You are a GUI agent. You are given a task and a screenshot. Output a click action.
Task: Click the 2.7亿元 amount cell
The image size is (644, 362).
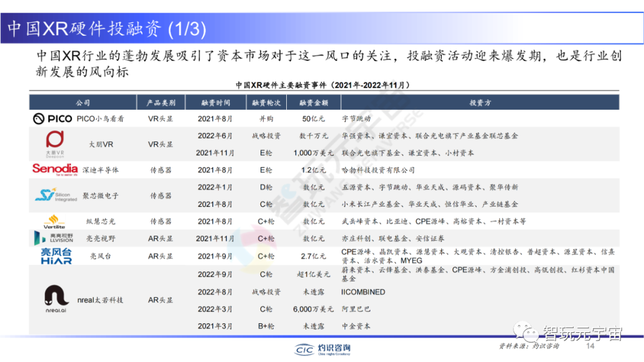pos(314,256)
